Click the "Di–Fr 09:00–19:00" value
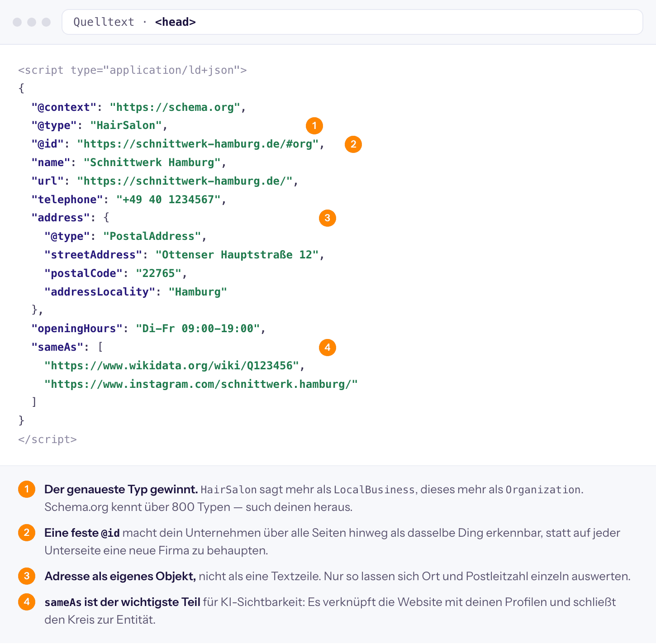Viewport: 656px width, 644px height. coord(198,329)
